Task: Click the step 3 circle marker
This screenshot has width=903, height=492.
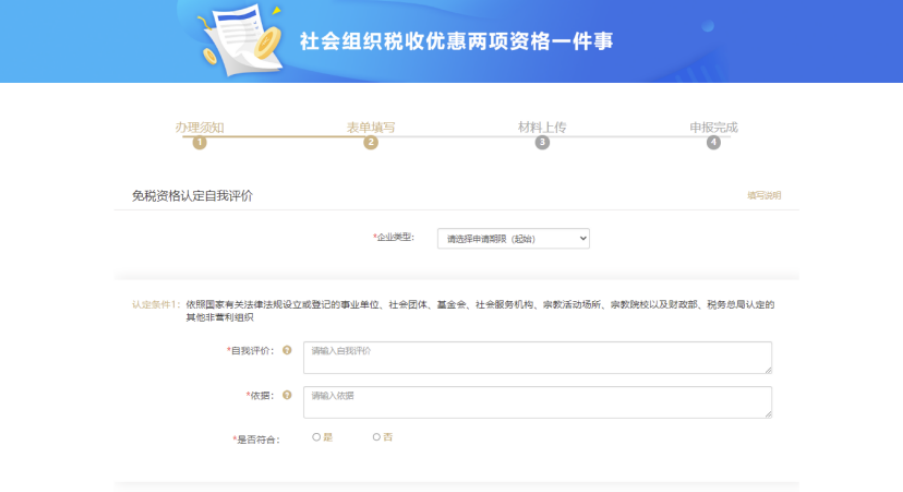Action: click(x=542, y=143)
